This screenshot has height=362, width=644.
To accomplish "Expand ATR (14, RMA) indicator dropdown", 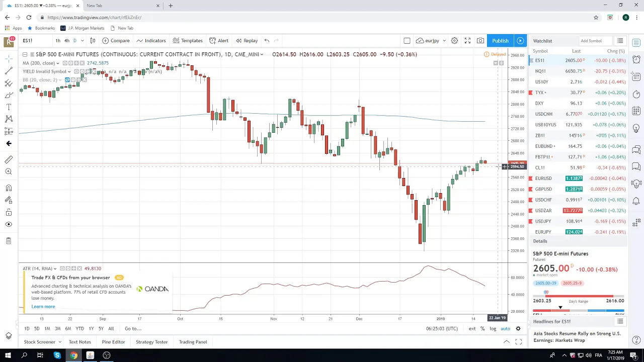I will (x=55, y=268).
